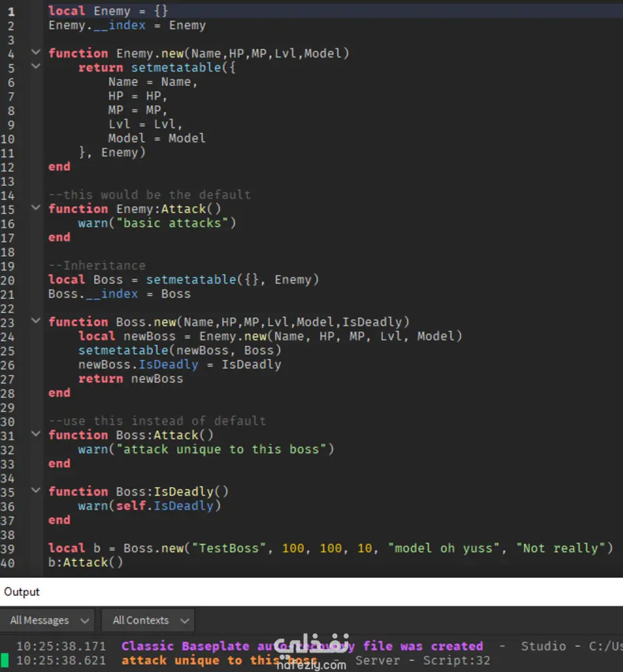Click the 'function Boss:Attack()' declaration text
Image resolution: width=623 pixels, height=672 pixels.
[x=131, y=435]
